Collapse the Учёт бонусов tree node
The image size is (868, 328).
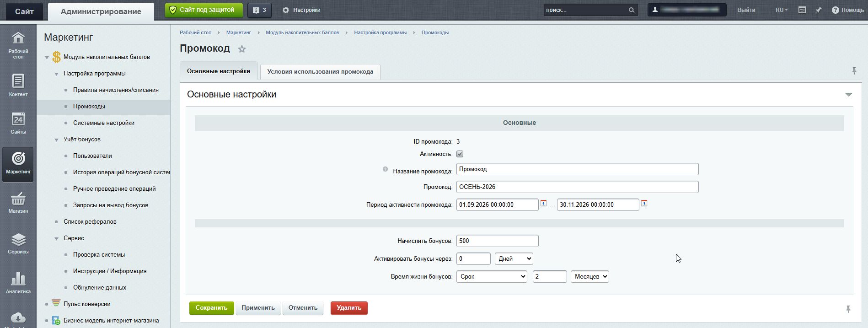pyautogui.click(x=56, y=140)
